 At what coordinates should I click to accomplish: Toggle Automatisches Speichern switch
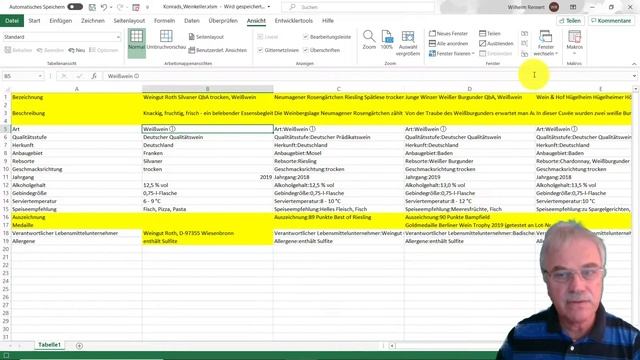tap(75, 7)
